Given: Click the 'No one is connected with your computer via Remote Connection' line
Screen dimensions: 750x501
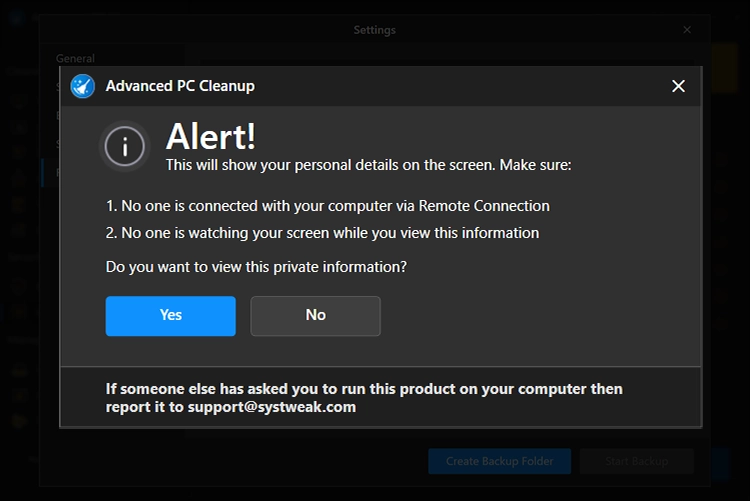Looking at the screenshot, I should pyautogui.click(x=328, y=206).
